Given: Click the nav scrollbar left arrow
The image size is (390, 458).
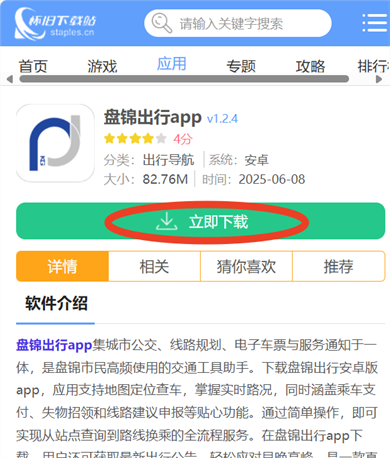Looking at the screenshot, I should [10, 79].
